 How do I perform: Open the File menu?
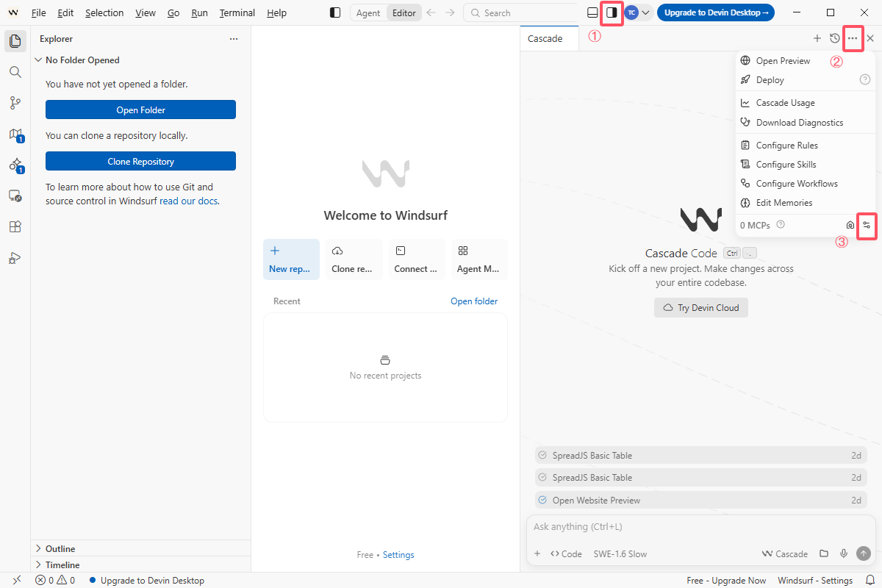(39, 12)
